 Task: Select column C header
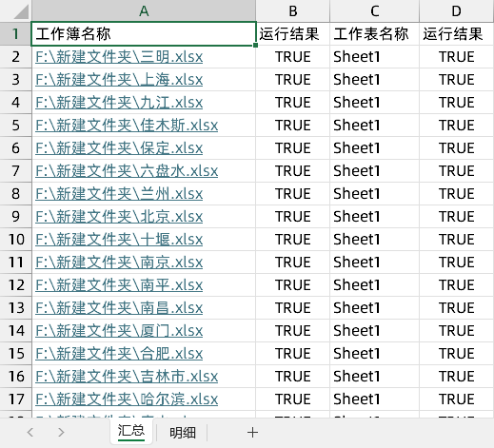(x=374, y=11)
